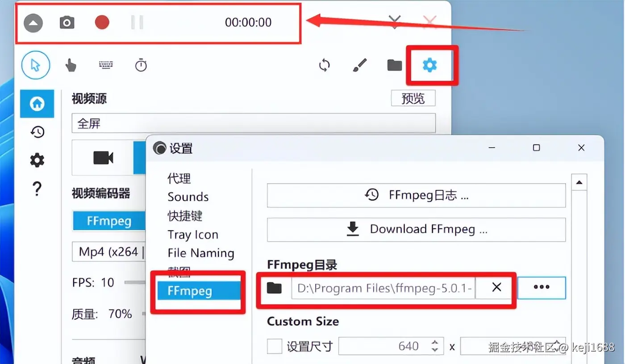Screen dimensions: 625x364
Task: Open the File Naming settings category
Action: [x=200, y=253]
